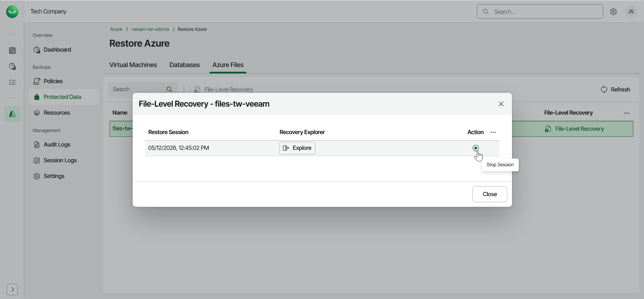644x299 pixels.
Task: Go to Azure breadcrumb link
Action: pos(116,29)
